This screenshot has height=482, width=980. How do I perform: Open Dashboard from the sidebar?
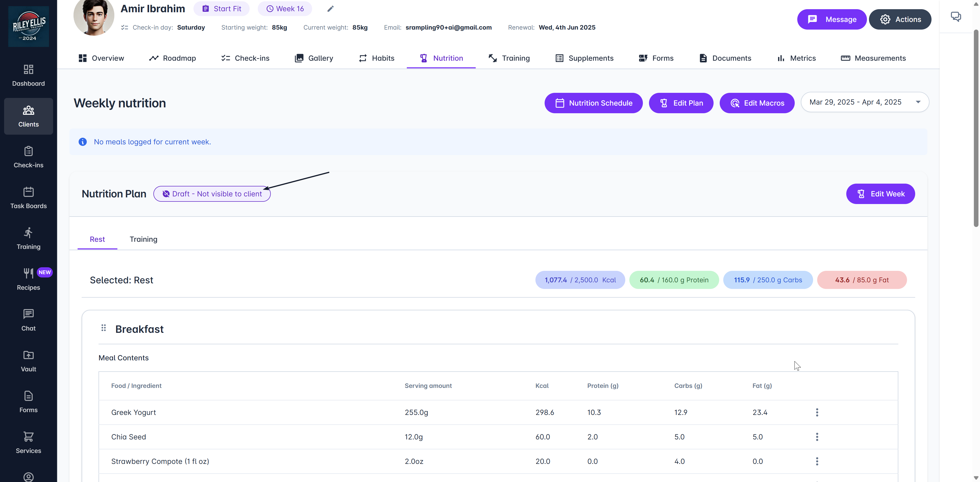pos(28,75)
